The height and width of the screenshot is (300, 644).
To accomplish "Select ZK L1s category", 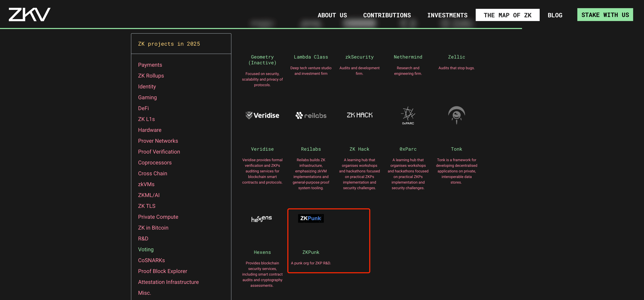I will click(x=146, y=119).
